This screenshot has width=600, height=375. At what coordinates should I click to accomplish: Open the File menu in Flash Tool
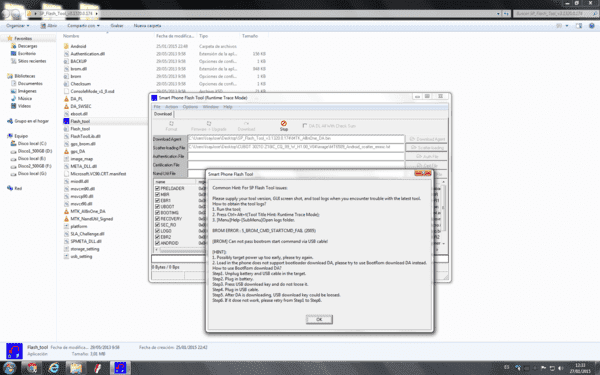coord(157,107)
